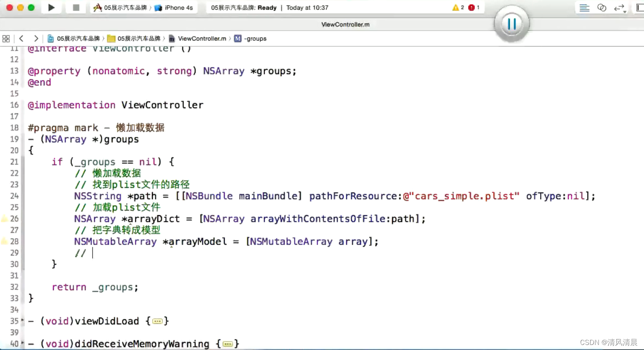Click the folder 05展示汽车品牌 breadcrumb
Screen dimensions: 644x350
[x=134, y=38]
